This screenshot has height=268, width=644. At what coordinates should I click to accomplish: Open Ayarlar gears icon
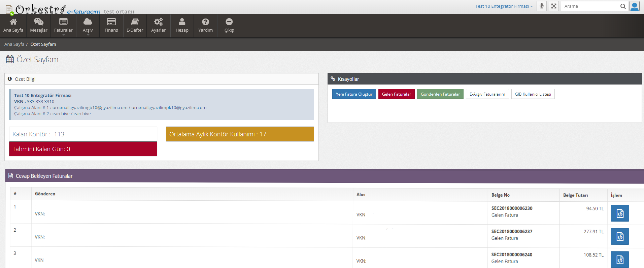coord(158,22)
